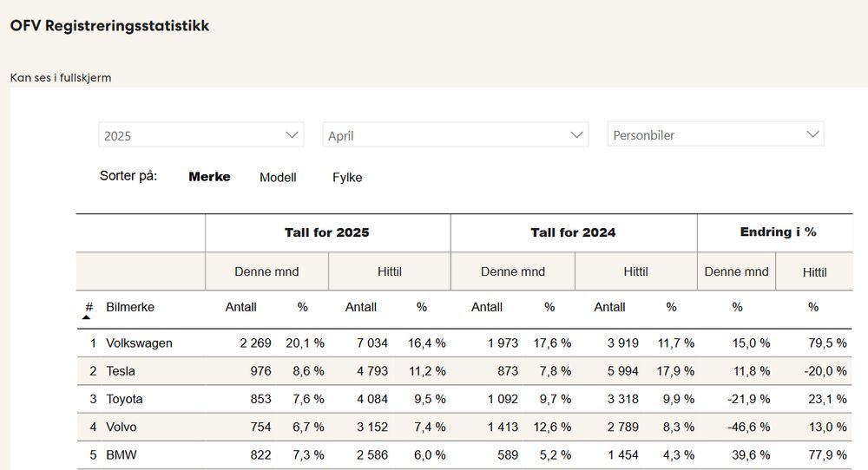Image resolution: width=868 pixels, height=470 pixels.
Task: Click Hittil under Endring i %
Action: pyautogui.click(x=814, y=272)
